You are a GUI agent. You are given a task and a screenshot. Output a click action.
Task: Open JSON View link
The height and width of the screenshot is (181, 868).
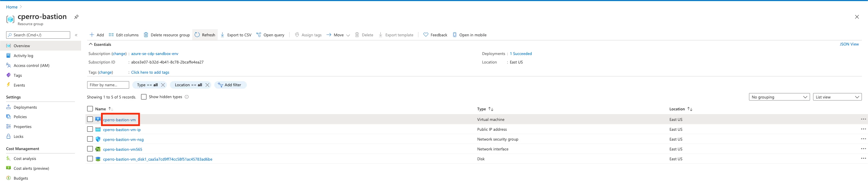coord(849,44)
